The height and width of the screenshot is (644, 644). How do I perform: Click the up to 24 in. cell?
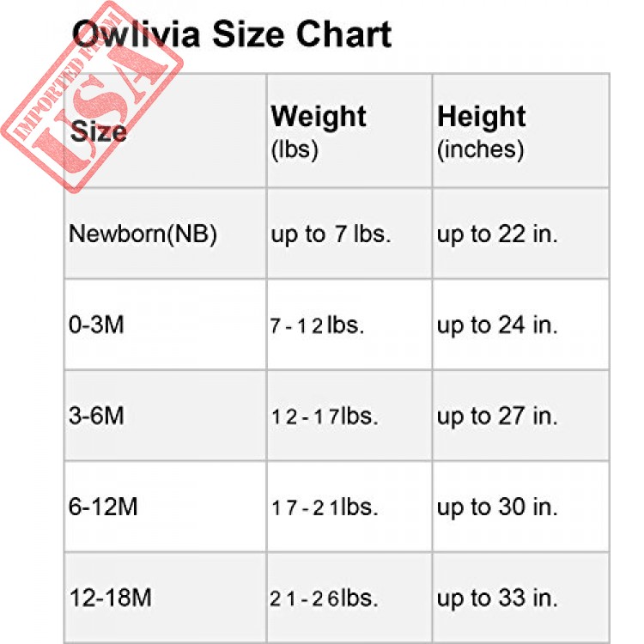(x=521, y=325)
